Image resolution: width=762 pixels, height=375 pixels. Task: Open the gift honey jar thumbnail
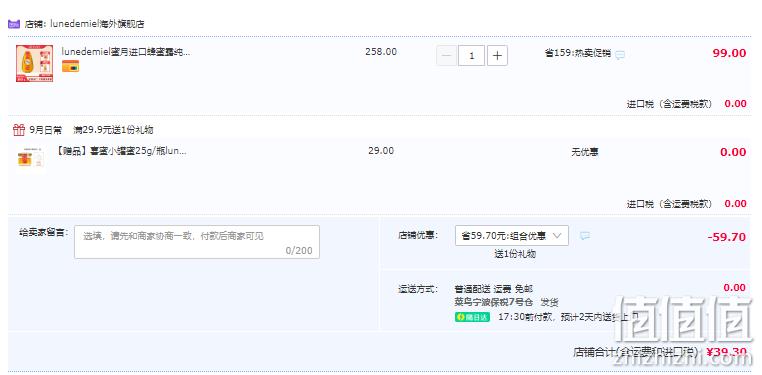(x=31, y=157)
